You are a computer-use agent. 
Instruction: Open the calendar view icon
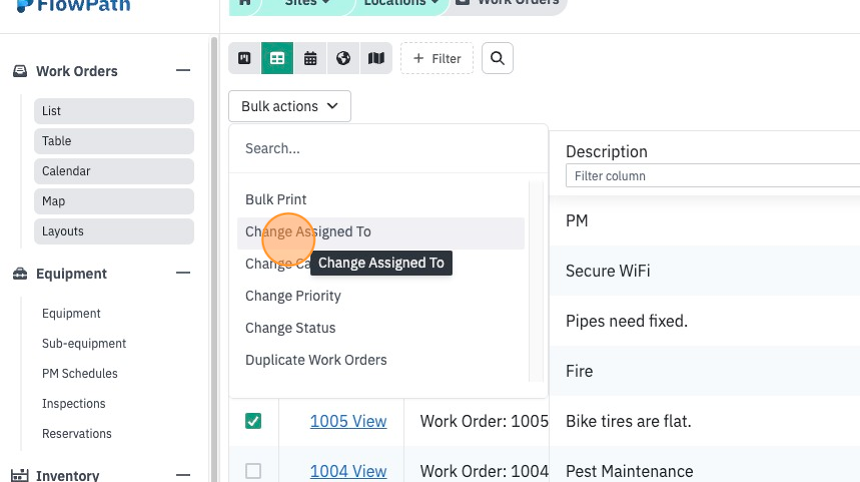click(310, 58)
